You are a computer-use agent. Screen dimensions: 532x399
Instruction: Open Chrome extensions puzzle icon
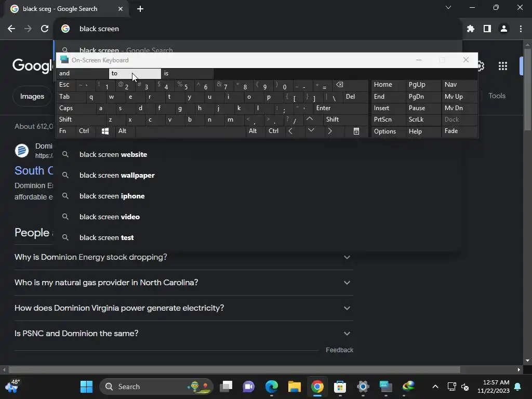pyautogui.click(x=471, y=29)
